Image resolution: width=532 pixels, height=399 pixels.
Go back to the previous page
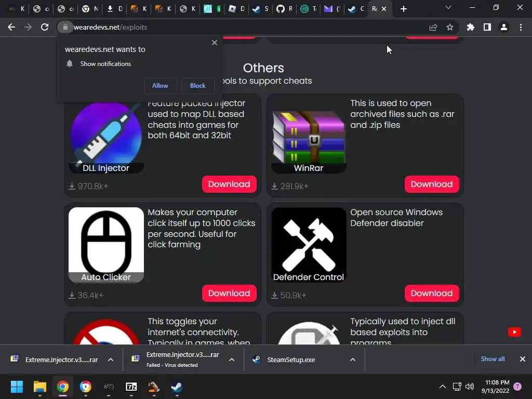click(x=11, y=27)
